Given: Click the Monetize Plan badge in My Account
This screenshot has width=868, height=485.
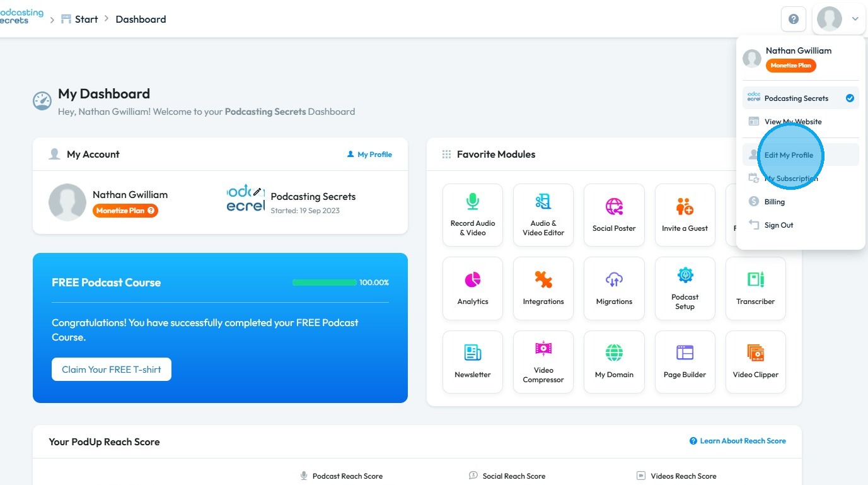Looking at the screenshot, I should [125, 211].
